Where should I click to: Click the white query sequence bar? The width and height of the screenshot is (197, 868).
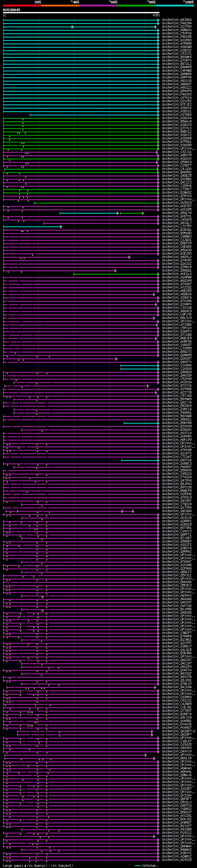point(81,12)
